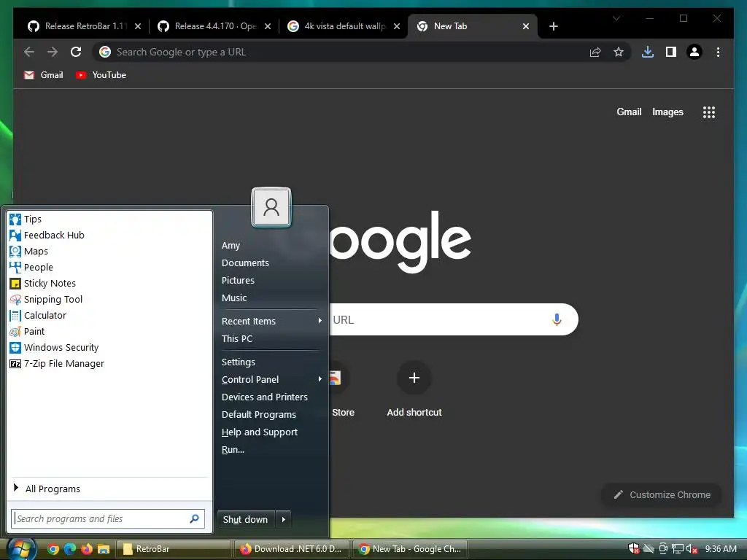Image resolution: width=747 pixels, height=560 pixels.
Task: Open the Google apps grid
Action: pos(709,112)
